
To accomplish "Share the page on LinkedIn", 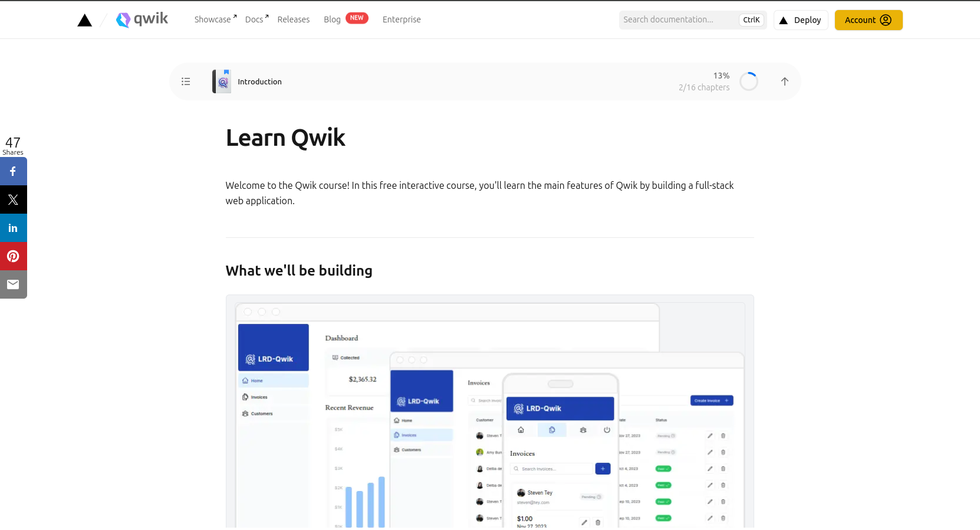I will (14, 228).
